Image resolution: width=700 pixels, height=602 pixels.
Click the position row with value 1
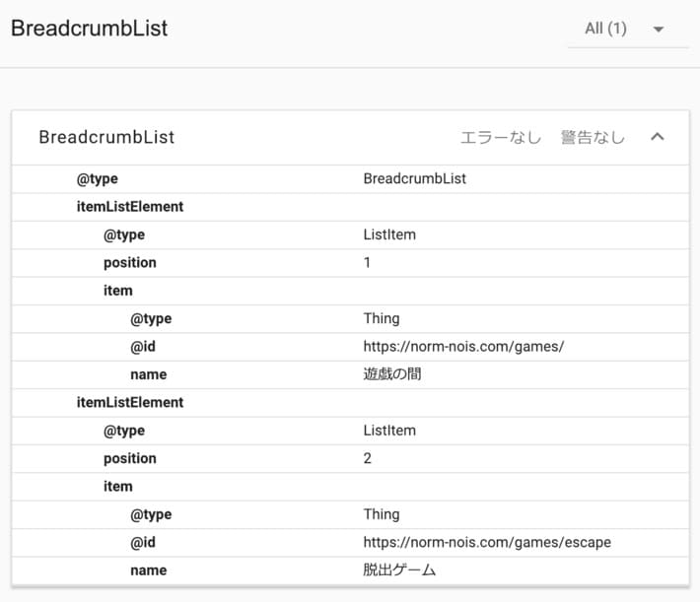350,263
